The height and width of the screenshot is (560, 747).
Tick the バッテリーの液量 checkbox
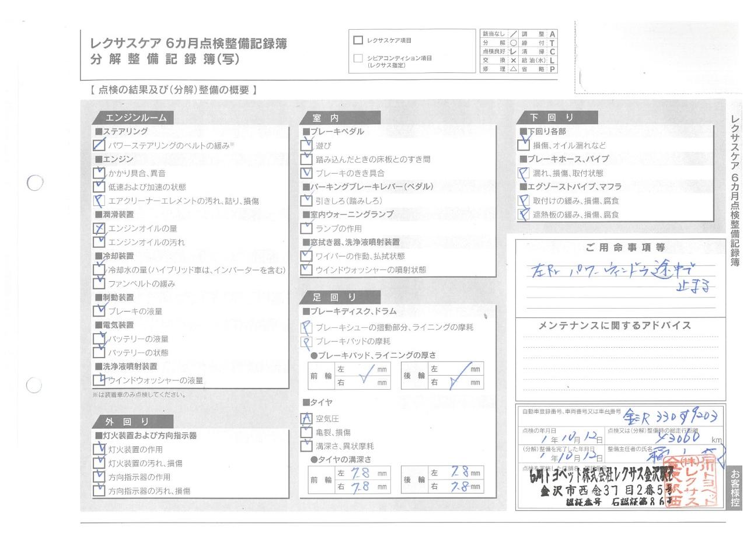(99, 339)
